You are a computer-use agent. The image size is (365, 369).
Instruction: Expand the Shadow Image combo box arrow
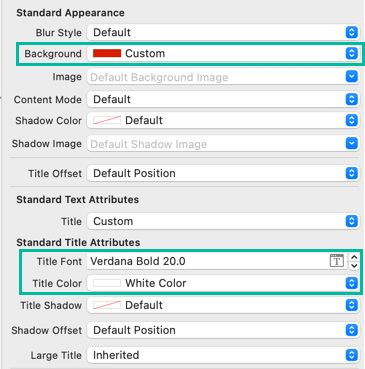(x=351, y=144)
